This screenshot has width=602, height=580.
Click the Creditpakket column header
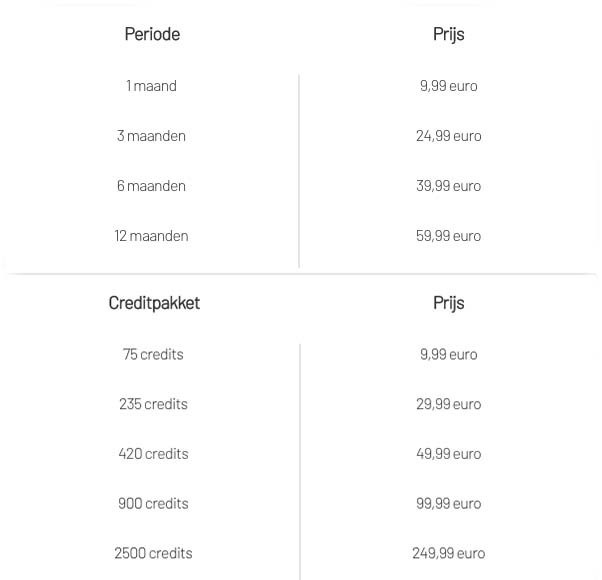154,303
